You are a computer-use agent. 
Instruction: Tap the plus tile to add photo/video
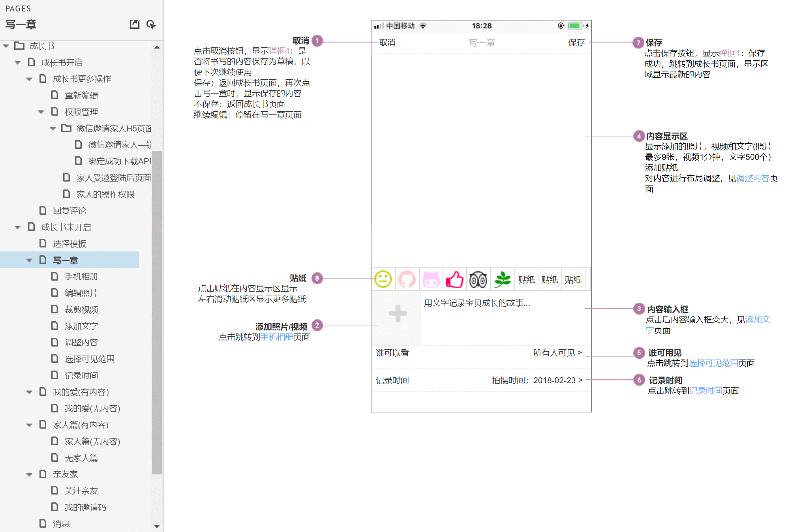[396, 318]
